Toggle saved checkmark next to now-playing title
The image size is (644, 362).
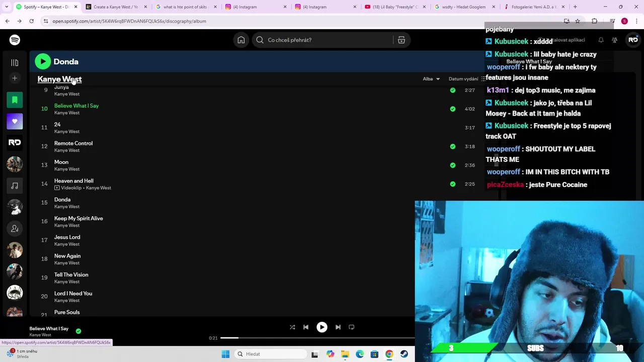78,331
